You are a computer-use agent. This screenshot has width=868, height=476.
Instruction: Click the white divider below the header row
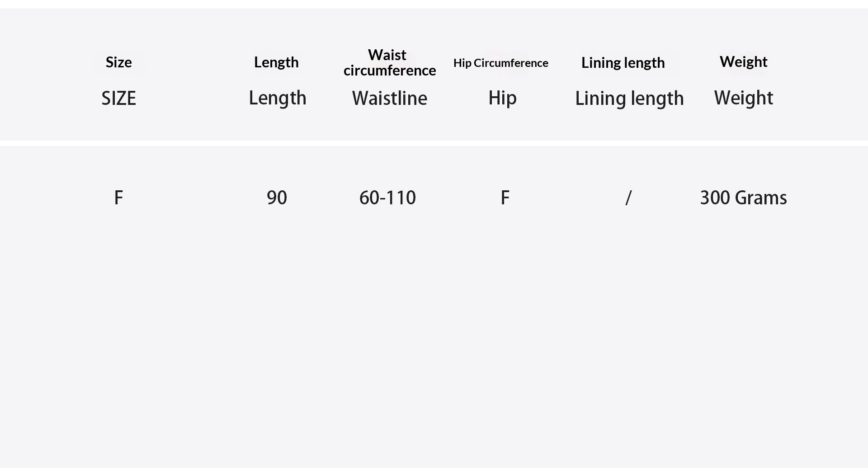[434, 143]
